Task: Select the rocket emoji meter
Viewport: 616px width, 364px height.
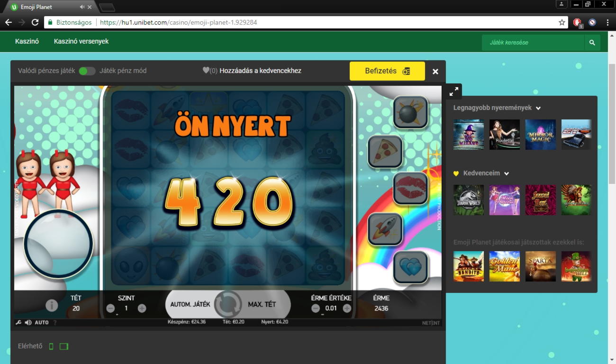Action: pos(385,229)
